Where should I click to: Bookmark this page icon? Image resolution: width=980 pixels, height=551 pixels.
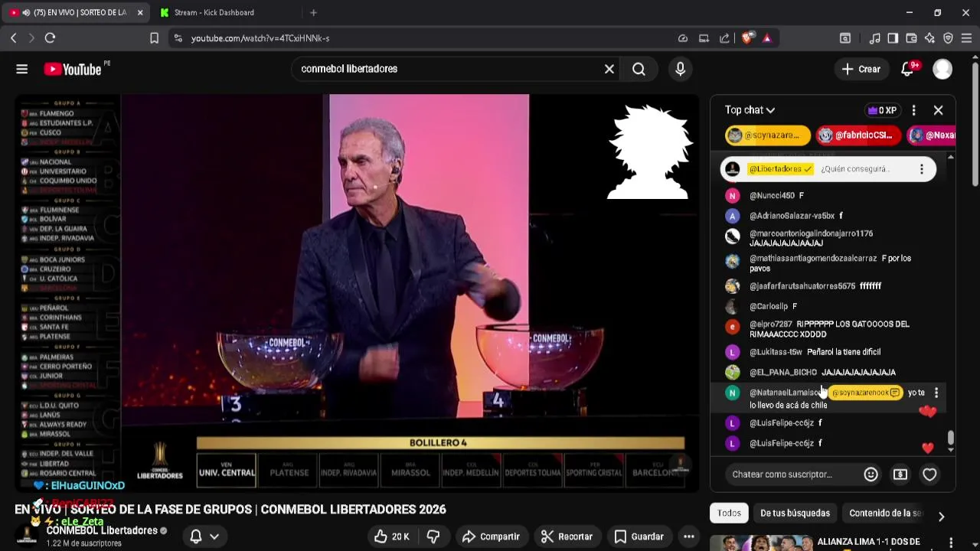(x=154, y=38)
